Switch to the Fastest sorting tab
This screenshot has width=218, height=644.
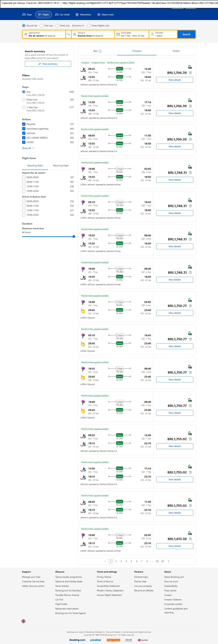[x=176, y=51]
